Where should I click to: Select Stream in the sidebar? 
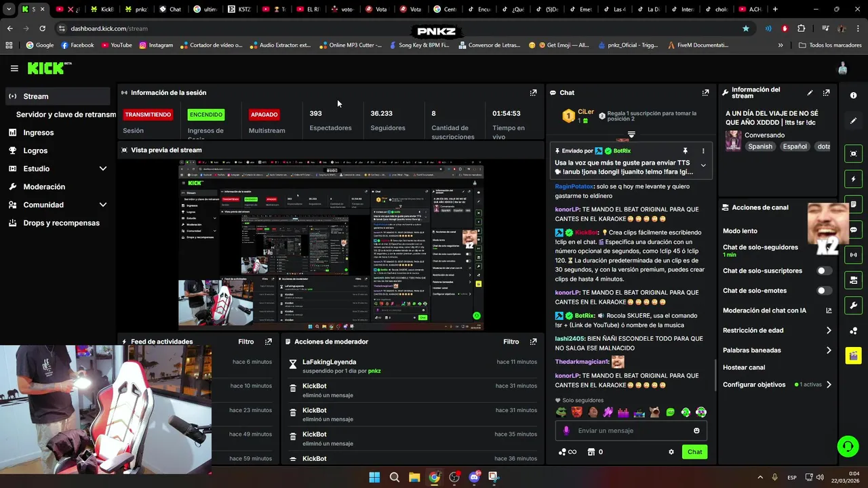(58, 96)
